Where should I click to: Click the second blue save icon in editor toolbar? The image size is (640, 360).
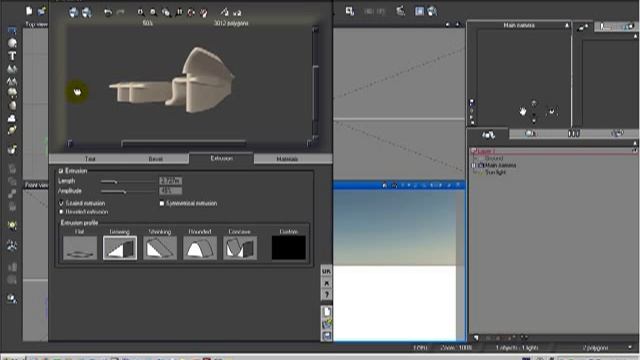click(x=87, y=12)
